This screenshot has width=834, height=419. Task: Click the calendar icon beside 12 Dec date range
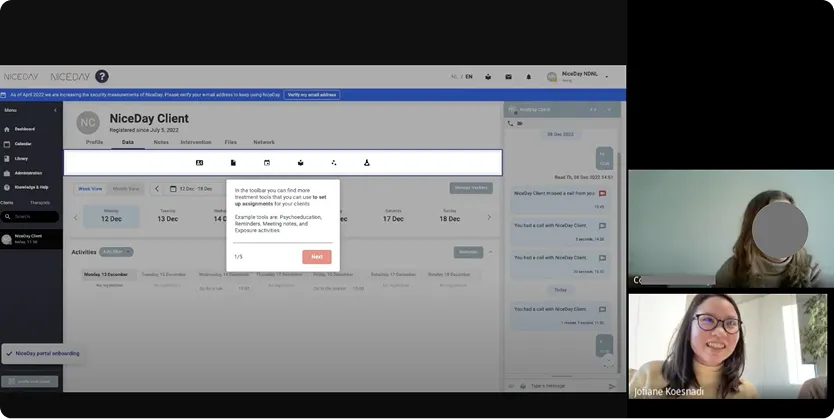click(173, 189)
